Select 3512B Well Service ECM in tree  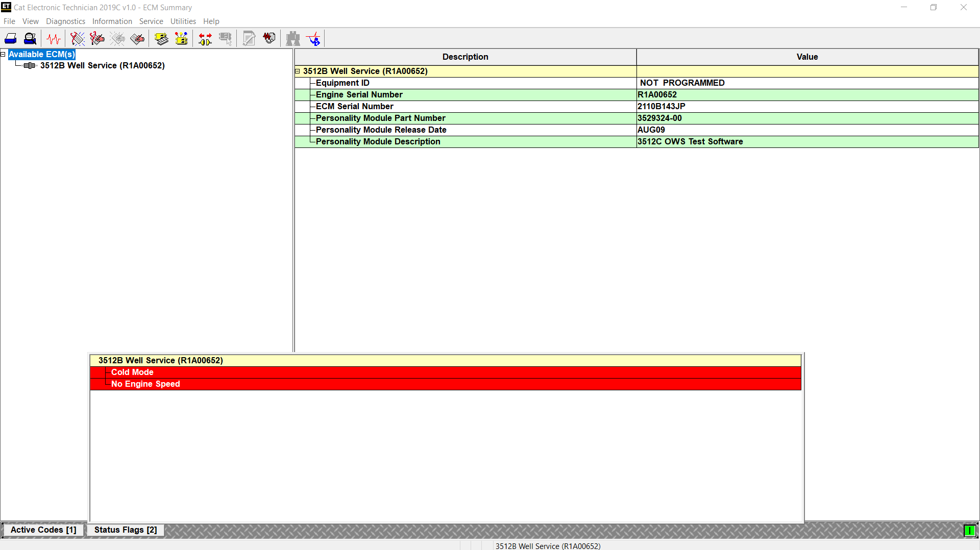[102, 66]
